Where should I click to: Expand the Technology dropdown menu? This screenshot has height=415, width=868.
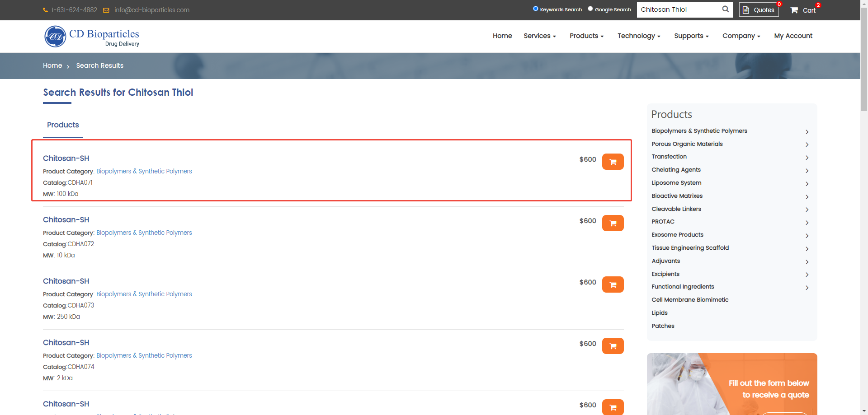(x=639, y=36)
